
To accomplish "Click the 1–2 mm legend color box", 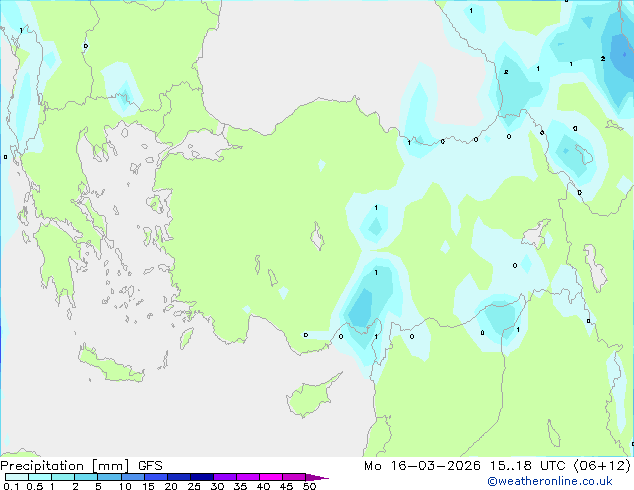I will 63,477.
